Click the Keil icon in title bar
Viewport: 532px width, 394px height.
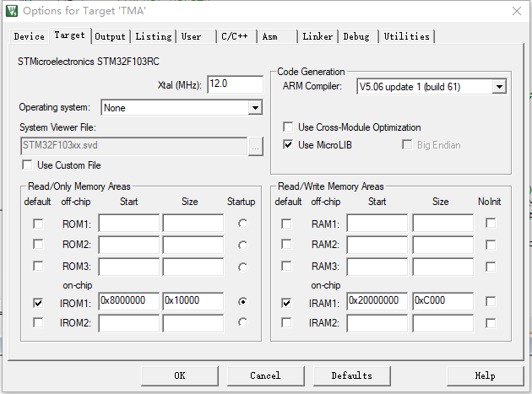coord(11,11)
